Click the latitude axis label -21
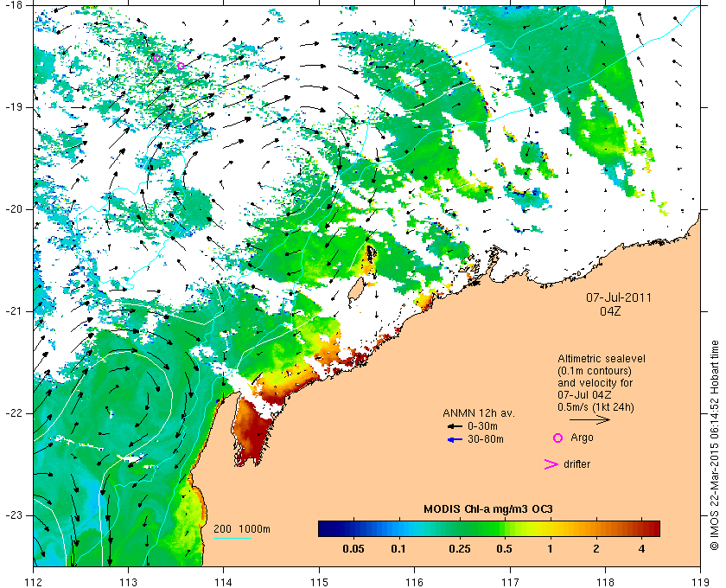 [14, 311]
